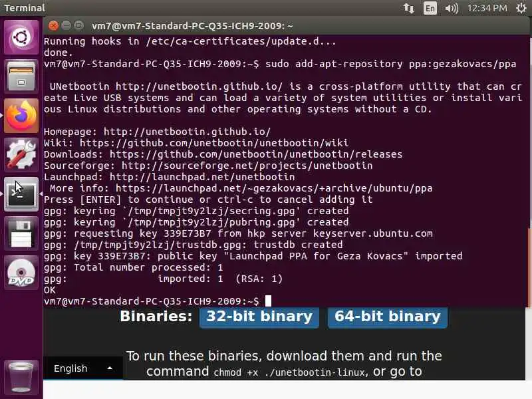Open System Settings gear-and-wrench icon
Viewport: 532px width, 399px height.
[21, 155]
